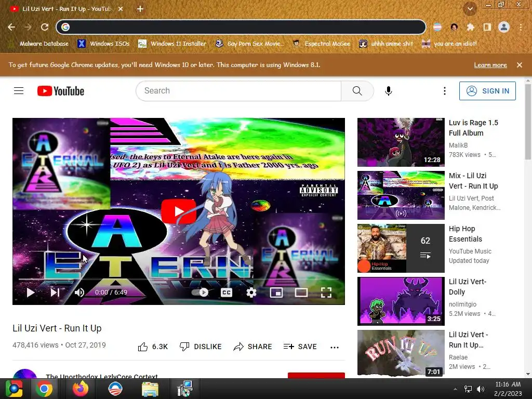Open Firefox from the taskbar
Screen dimensions: 532x399
(81, 389)
